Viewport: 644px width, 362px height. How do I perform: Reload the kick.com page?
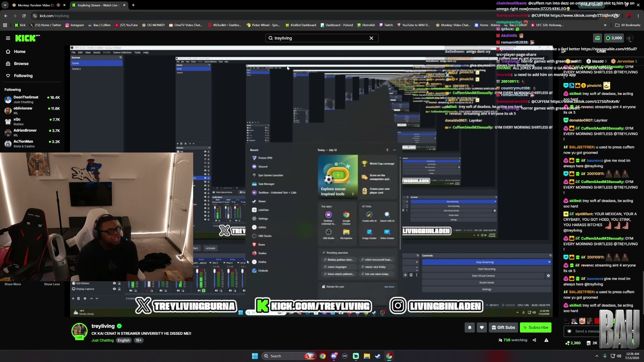(24, 16)
